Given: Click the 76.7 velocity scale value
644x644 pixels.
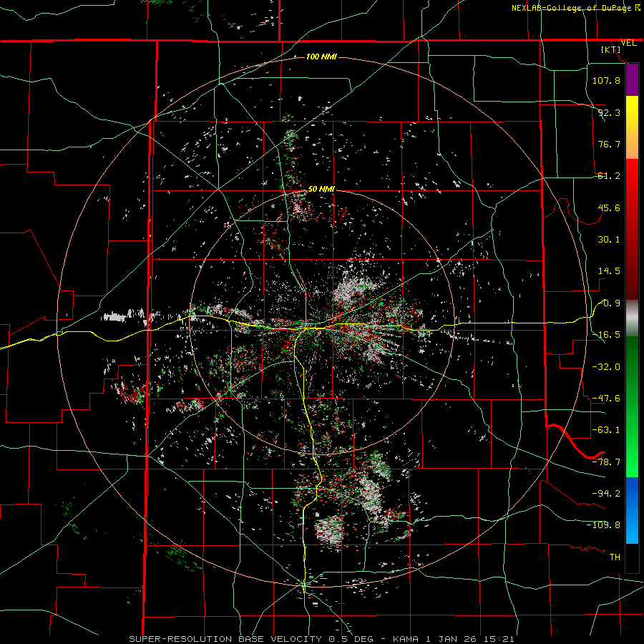Looking at the screenshot, I should tap(609, 144).
